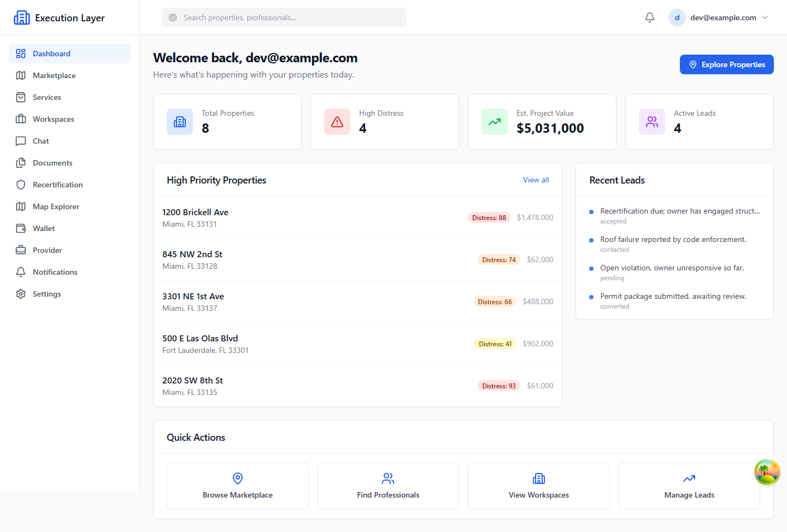
Task: Click the Distress: 88 badge
Action: tap(489, 217)
